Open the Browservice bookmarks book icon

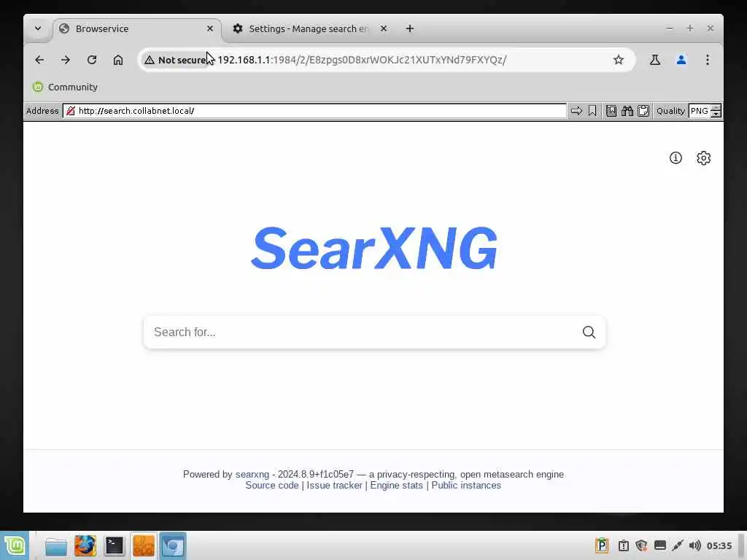611,111
